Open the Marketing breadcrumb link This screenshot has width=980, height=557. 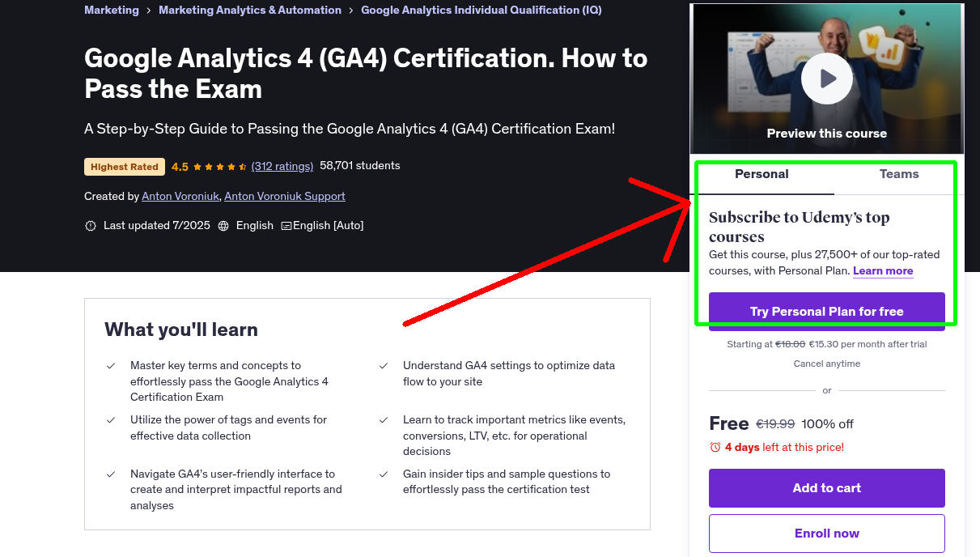pyautogui.click(x=111, y=10)
